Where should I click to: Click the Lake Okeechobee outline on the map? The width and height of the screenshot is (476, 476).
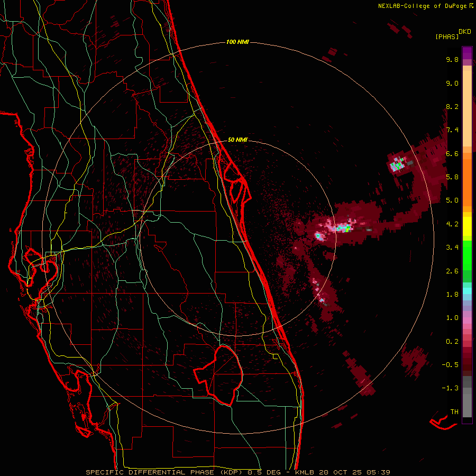(219, 375)
